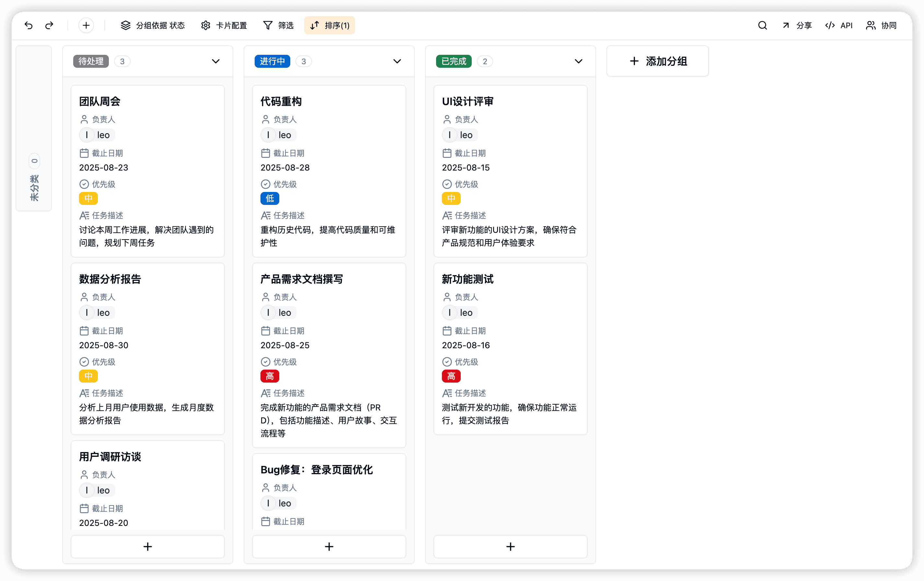Add a card to 进行中 column

(x=329, y=546)
